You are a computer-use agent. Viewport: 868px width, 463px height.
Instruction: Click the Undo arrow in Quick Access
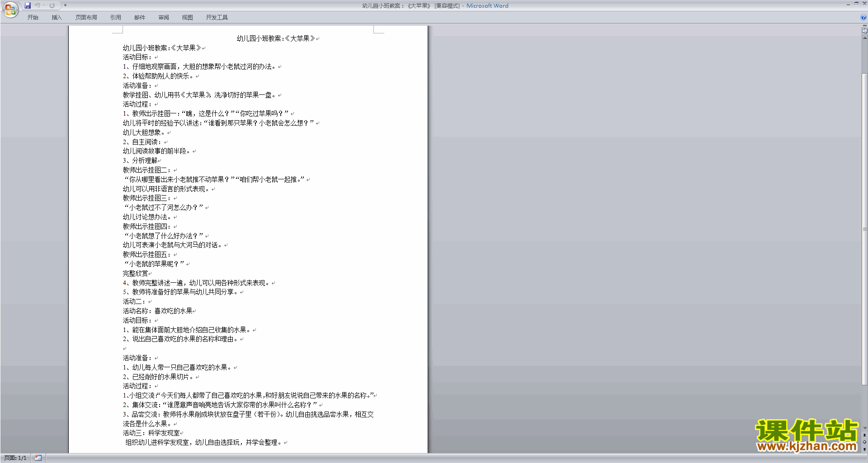click(37, 5)
